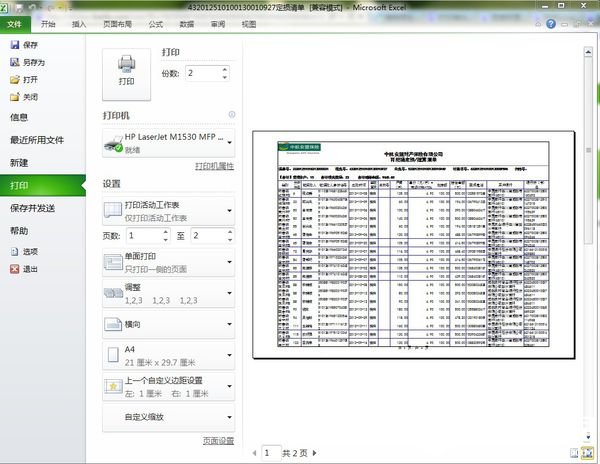The image size is (600, 464).
Task: Click the 页面设置 link
Action: [x=218, y=441]
